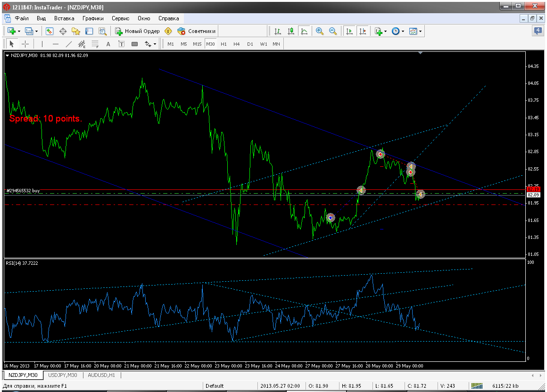
Task: Click the Новый Ордер button
Action: coord(137,32)
